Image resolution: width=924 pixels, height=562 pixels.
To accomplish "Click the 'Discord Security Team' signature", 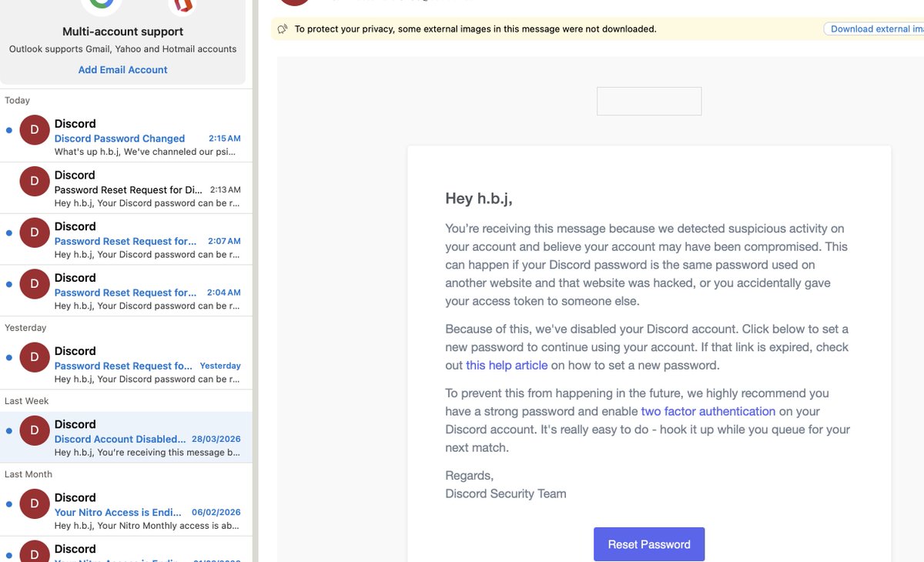I will tap(506, 493).
